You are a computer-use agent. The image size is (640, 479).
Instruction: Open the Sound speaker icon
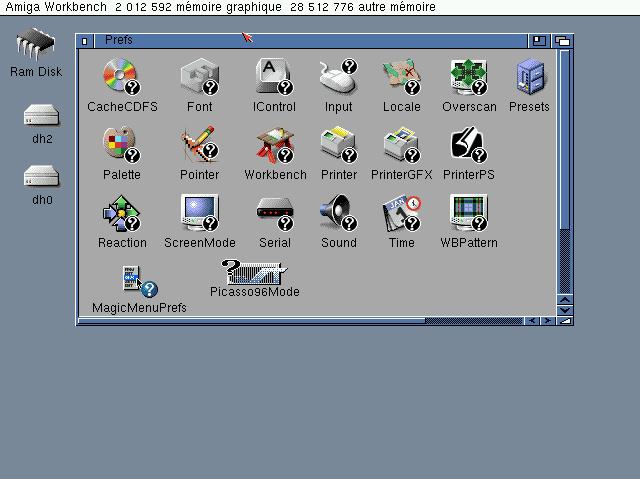tap(338, 213)
